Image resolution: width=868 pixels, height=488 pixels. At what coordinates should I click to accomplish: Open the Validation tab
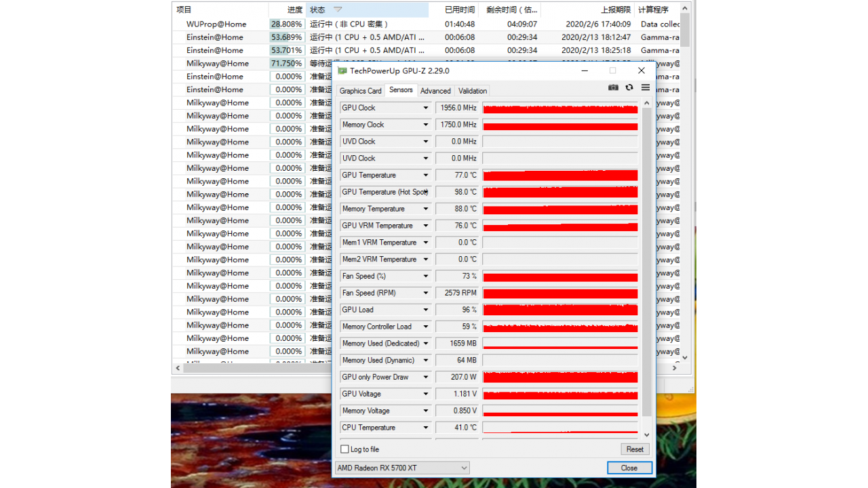coord(473,91)
